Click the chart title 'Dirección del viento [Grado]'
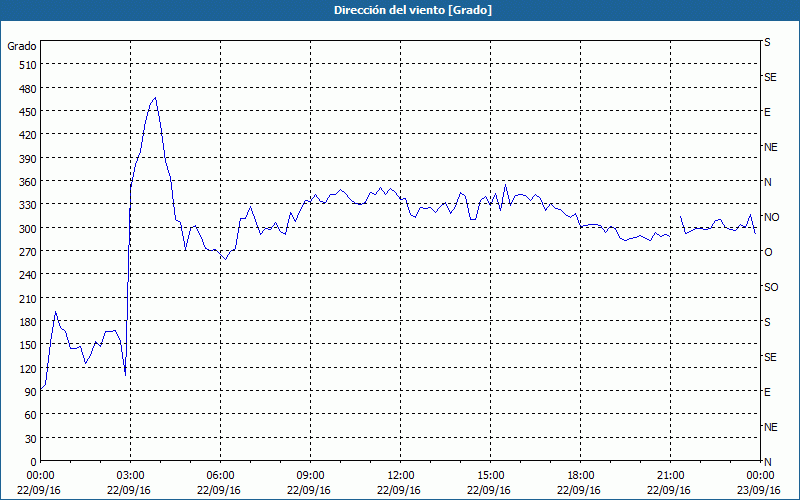800x500 pixels. pos(413,10)
